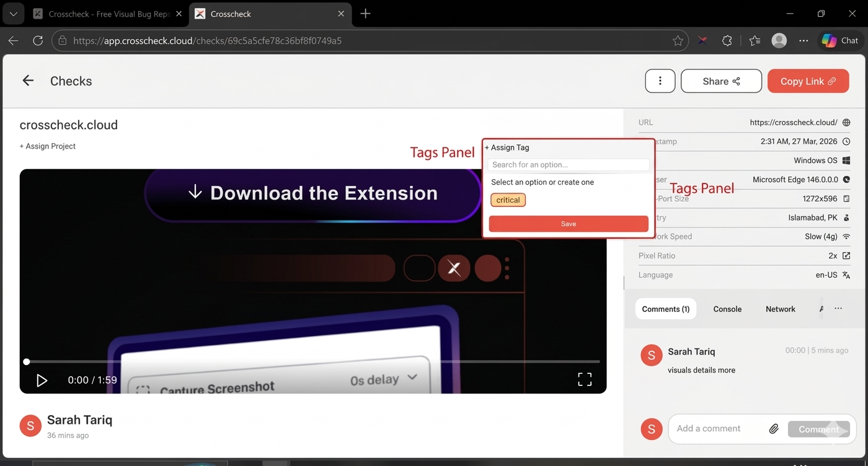Viewport: 868px width, 466px height.
Task: Open the three-dot menu beside Share
Action: (x=660, y=81)
